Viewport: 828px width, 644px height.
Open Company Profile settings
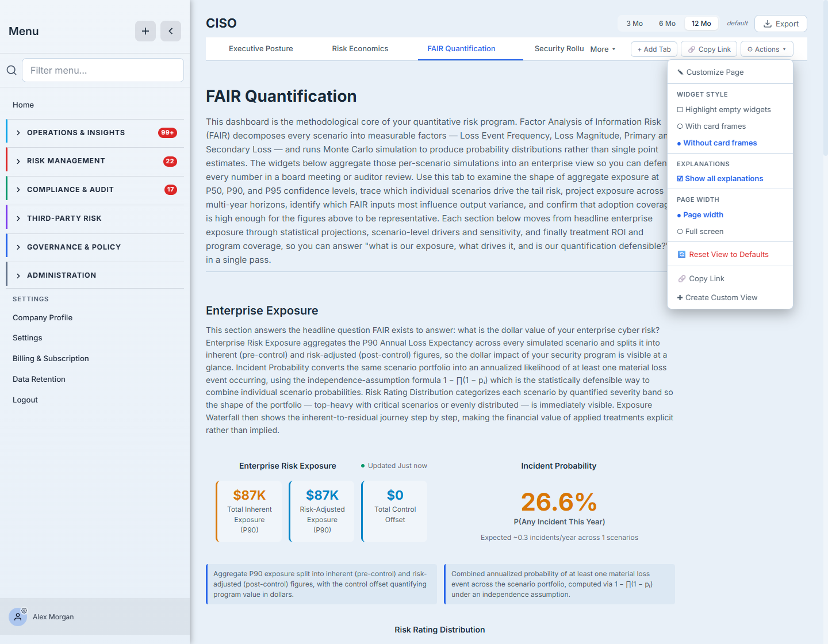43,317
